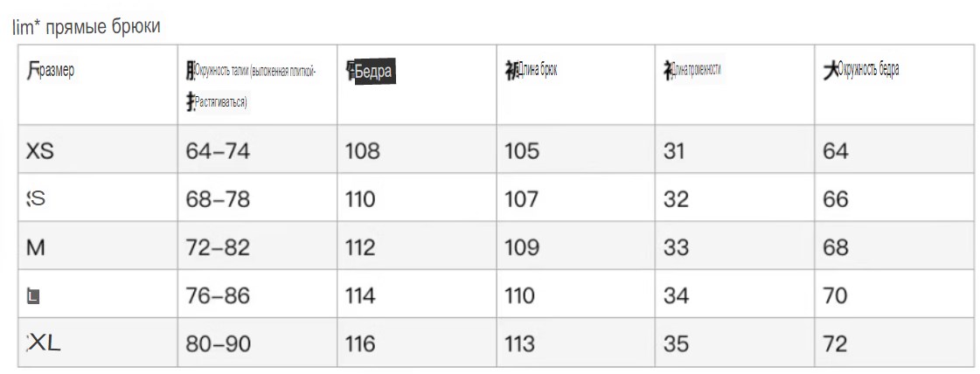This screenshot has width=980, height=374.
Task: Click the XS size row label
Action: 40,151
